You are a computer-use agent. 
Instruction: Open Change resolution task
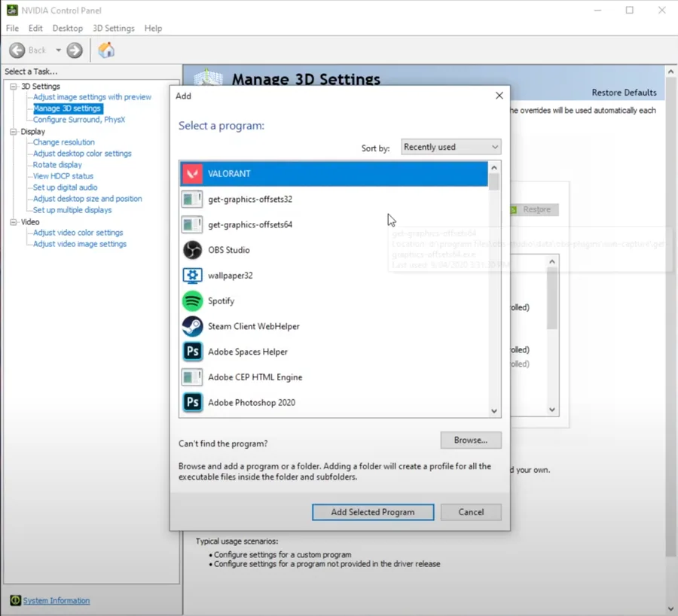pyautogui.click(x=63, y=142)
